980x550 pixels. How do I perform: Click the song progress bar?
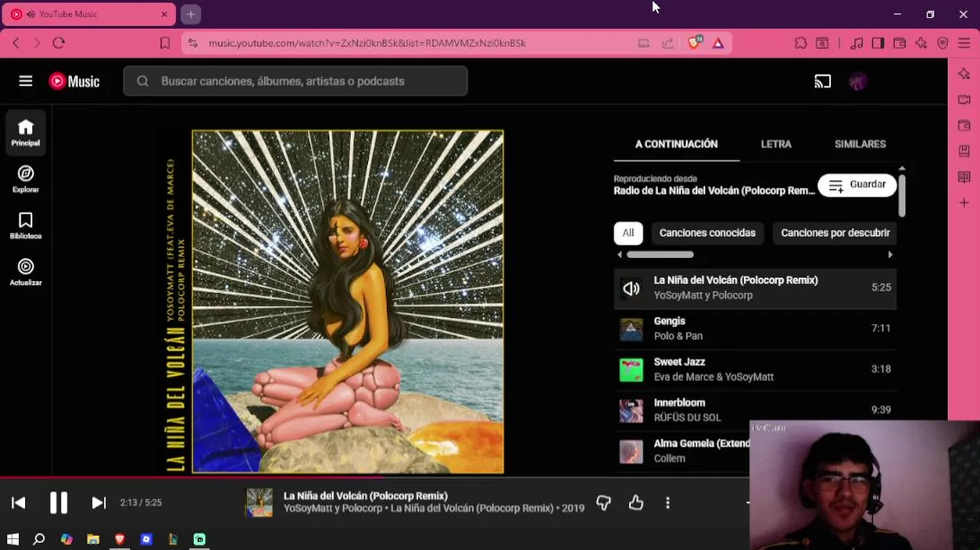(374, 479)
